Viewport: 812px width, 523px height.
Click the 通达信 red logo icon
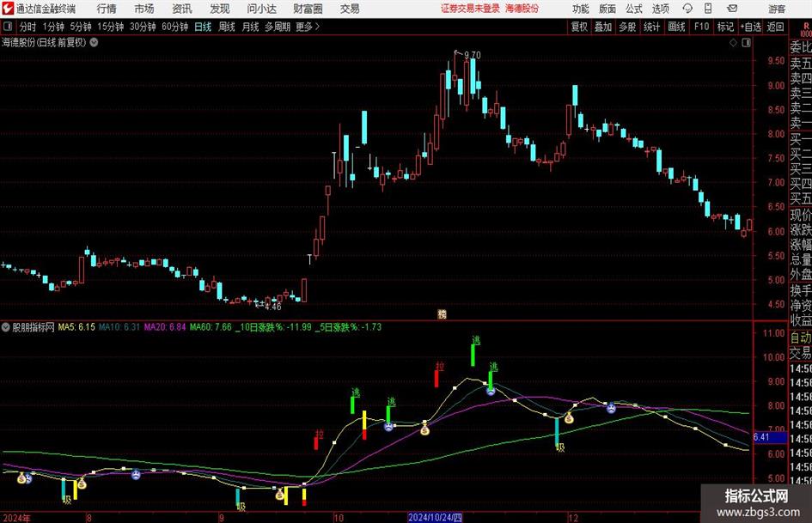click(x=8, y=9)
